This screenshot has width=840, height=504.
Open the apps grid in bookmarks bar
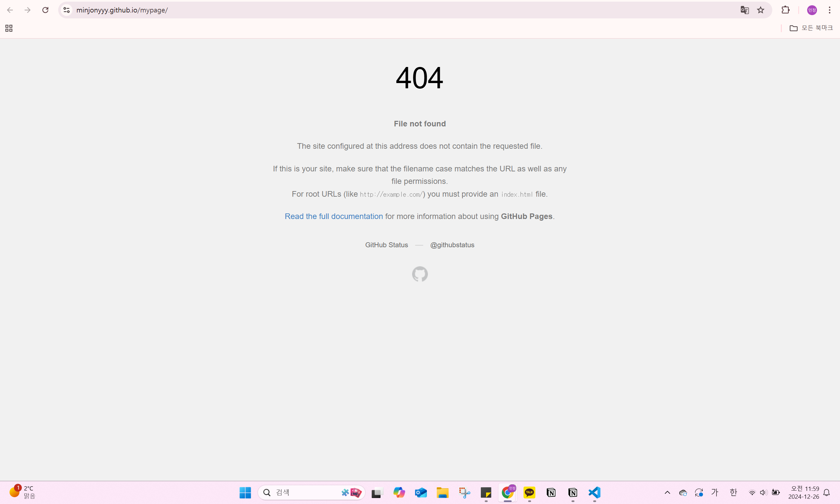point(9,28)
